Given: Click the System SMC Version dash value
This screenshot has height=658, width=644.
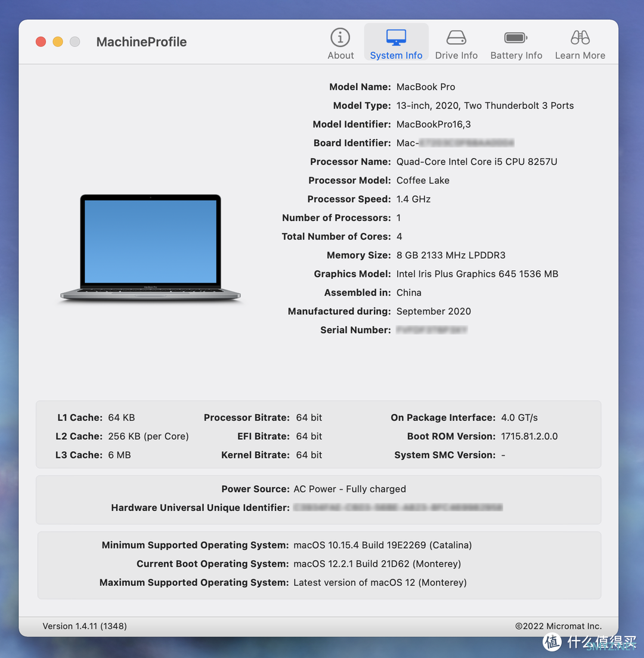Looking at the screenshot, I should tap(503, 455).
